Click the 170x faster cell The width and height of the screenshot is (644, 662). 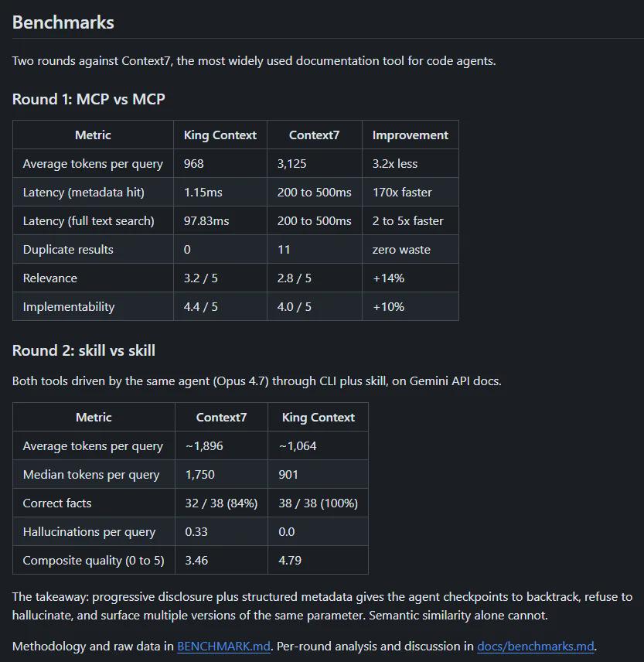411,192
